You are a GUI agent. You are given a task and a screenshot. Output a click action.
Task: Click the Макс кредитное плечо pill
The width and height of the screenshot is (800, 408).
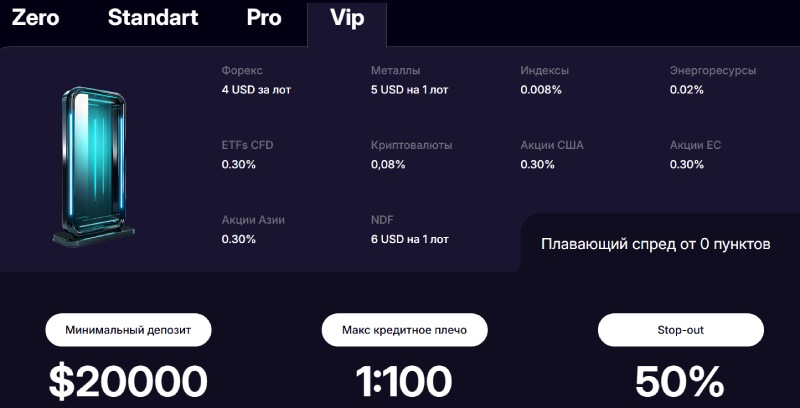(x=404, y=330)
